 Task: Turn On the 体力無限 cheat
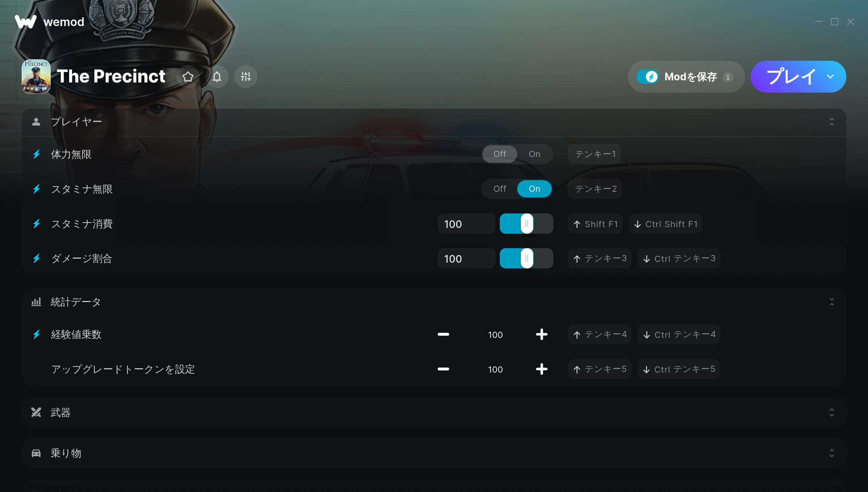pyautogui.click(x=534, y=154)
